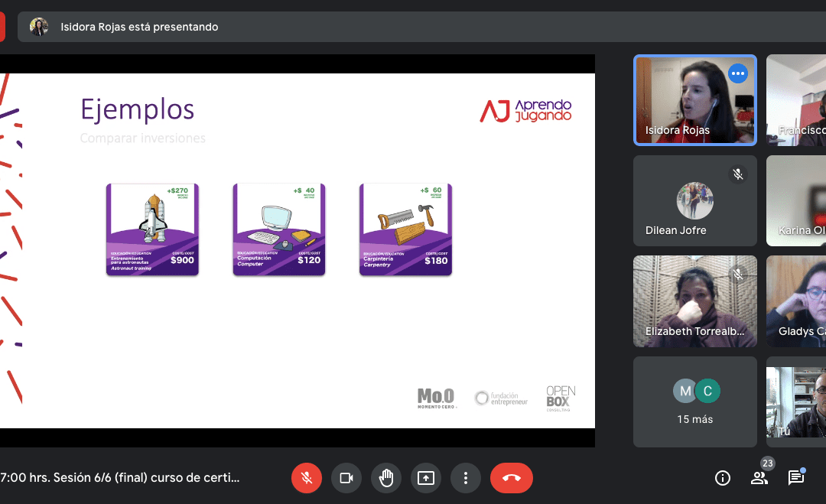826x504 pixels.
Task: Click the Mo.0 Momento Cero logo
Action: click(437, 398)
